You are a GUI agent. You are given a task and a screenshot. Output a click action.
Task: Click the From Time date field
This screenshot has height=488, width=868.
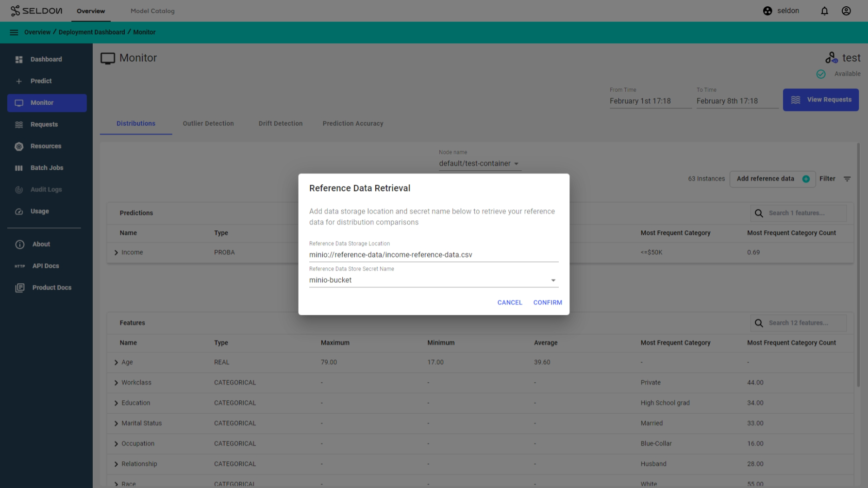[x=651, y=101]
